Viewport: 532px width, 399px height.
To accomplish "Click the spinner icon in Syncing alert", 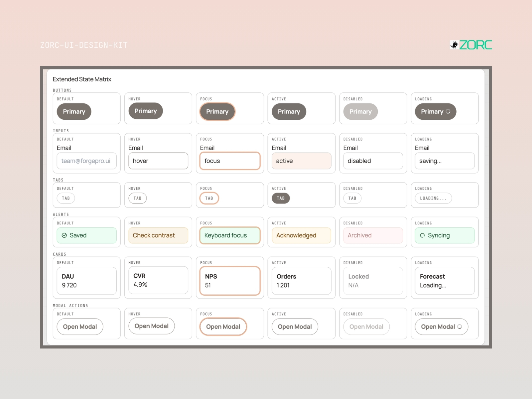I will (x=422, y=235).
